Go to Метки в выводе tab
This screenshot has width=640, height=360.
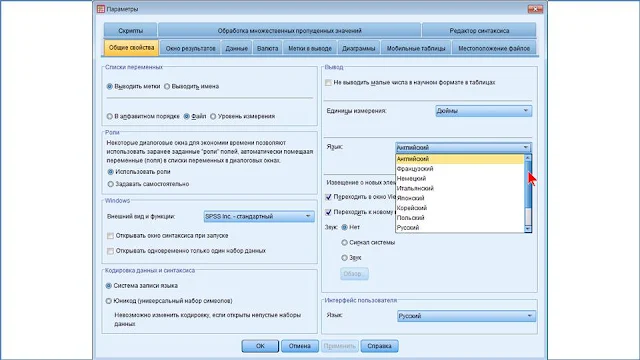(x=310, y=48)
